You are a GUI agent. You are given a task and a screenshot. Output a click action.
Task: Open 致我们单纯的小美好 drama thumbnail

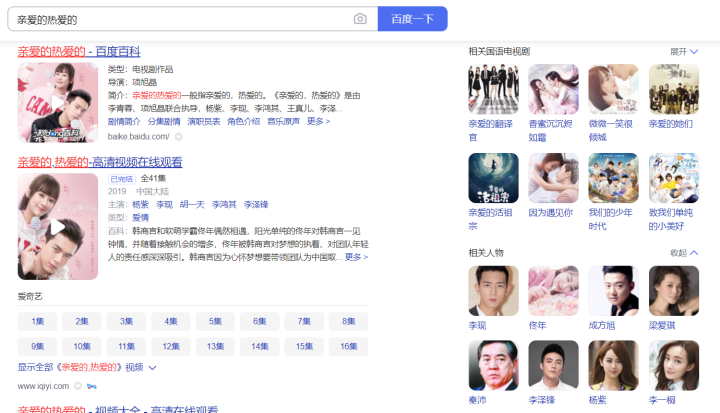[x=674, y=178]
